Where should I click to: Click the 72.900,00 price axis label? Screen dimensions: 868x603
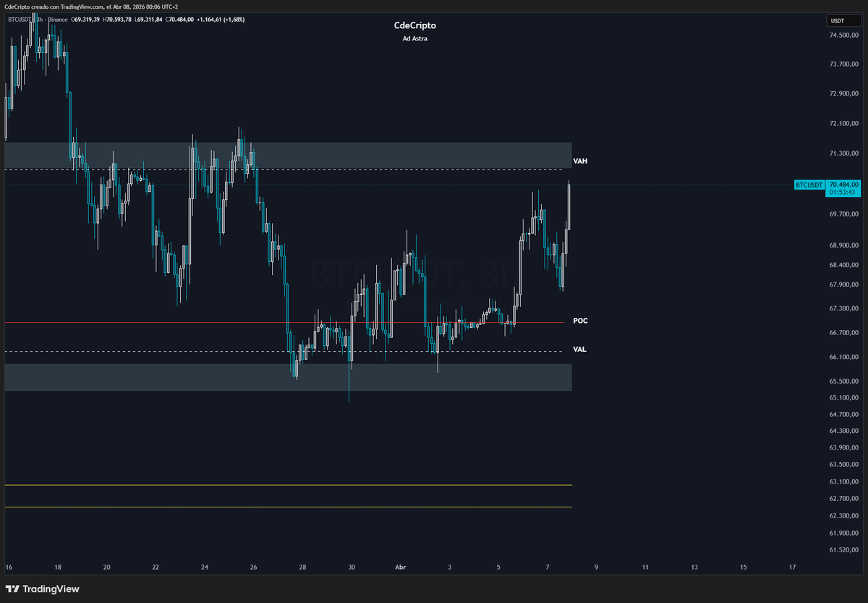[843, 94]
